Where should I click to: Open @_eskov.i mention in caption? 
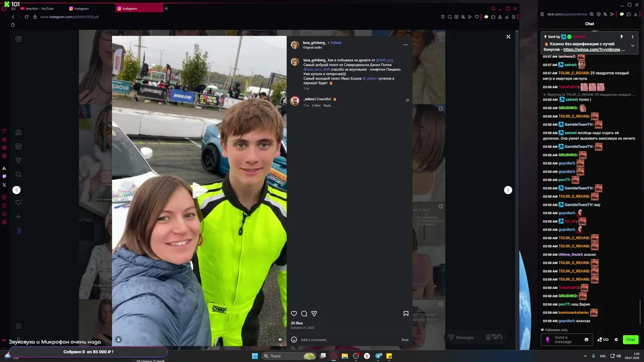370,78
